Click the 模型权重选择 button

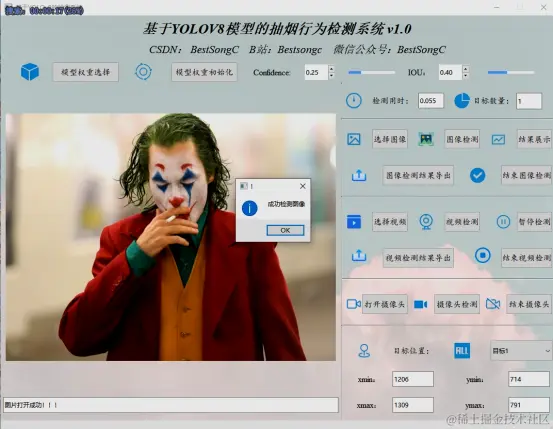[86, 72]
